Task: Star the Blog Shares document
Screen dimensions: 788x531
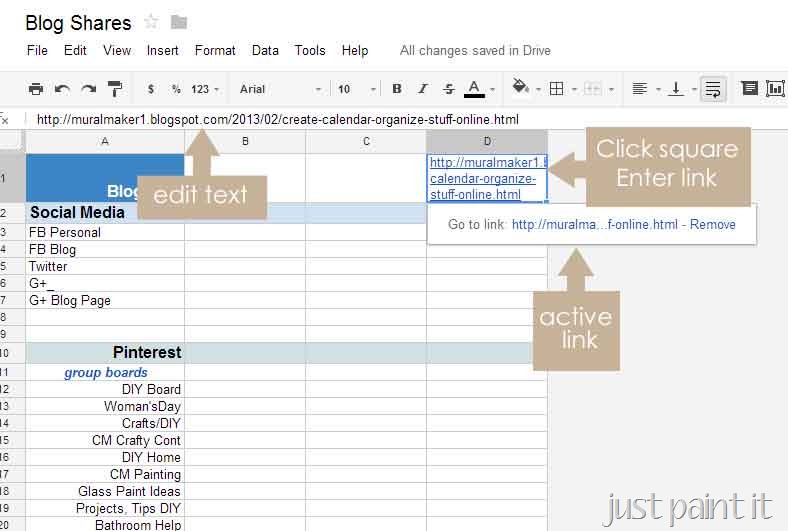Action: 151,22
